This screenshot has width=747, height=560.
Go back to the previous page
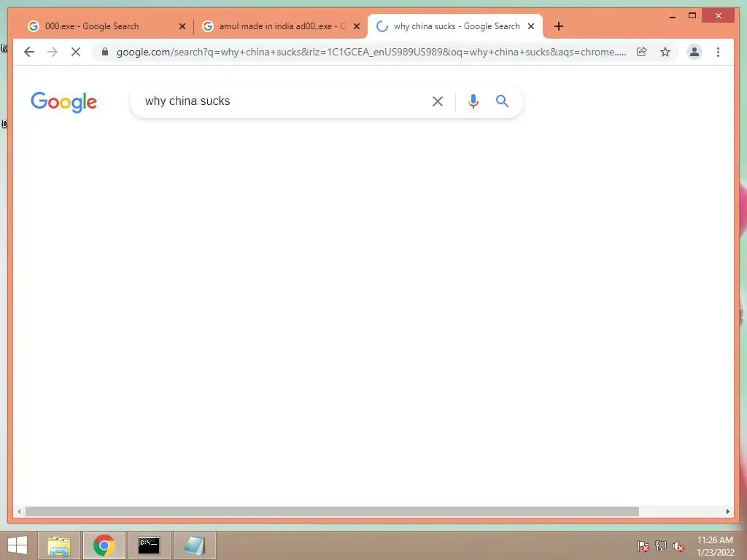(x=29, y=52)
